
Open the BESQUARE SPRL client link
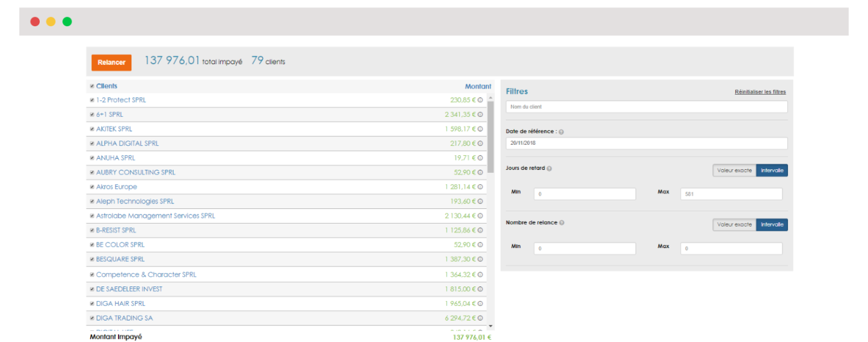[120, 260]
